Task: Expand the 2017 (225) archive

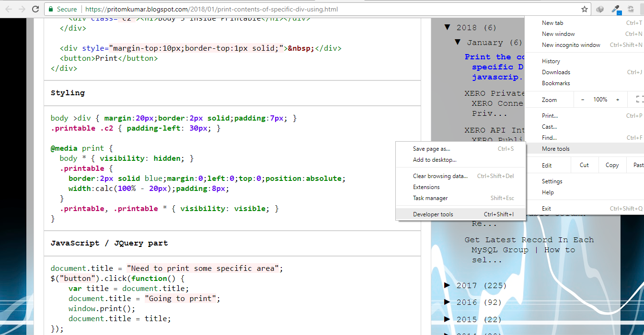Action: (447, 285)
